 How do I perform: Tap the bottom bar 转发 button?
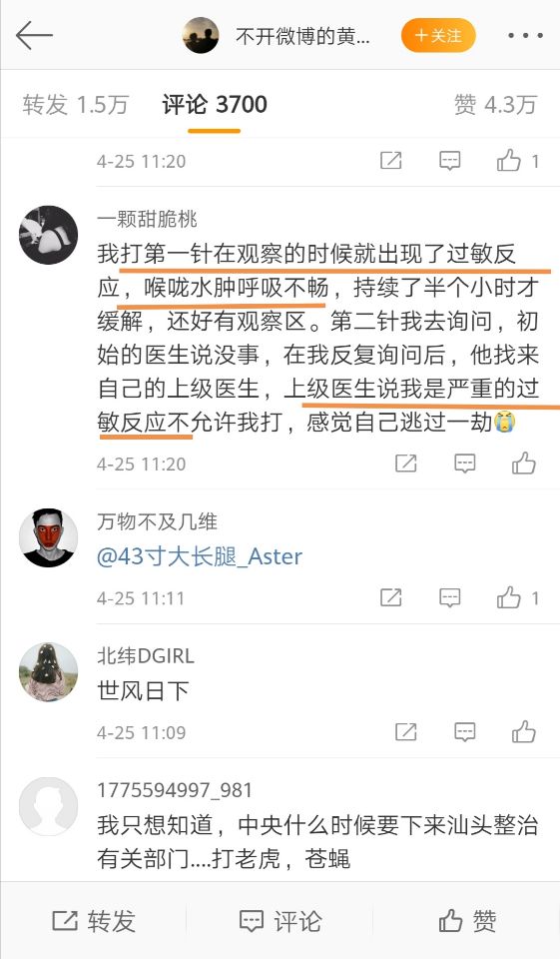pos(94,920)
